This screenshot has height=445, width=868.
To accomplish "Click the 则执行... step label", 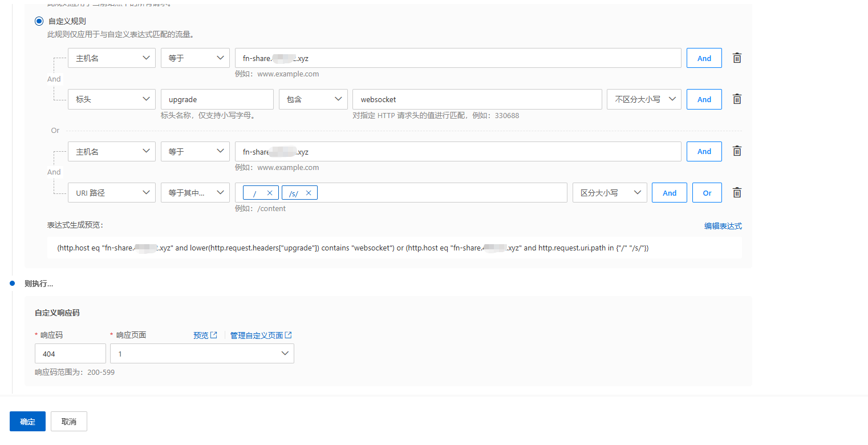I will coord(39,284).
